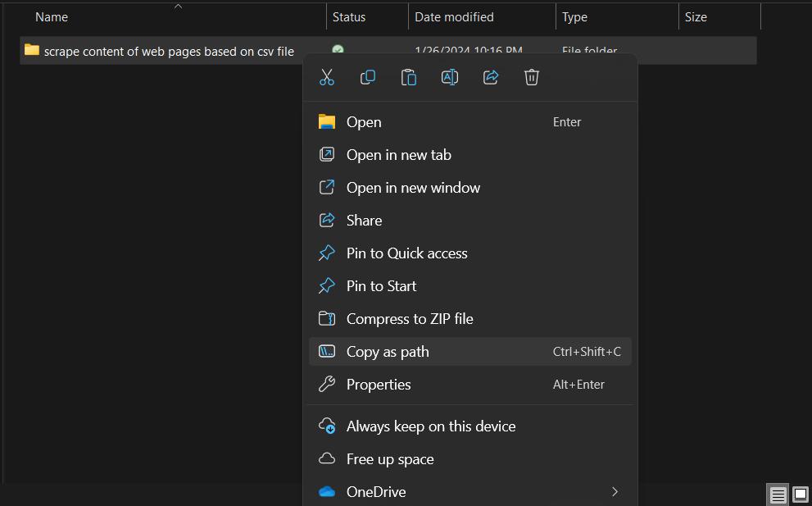Copy the folder with the Copy icon
The width and height of the screenshot is (812, 506).
(x=368, y=77)
